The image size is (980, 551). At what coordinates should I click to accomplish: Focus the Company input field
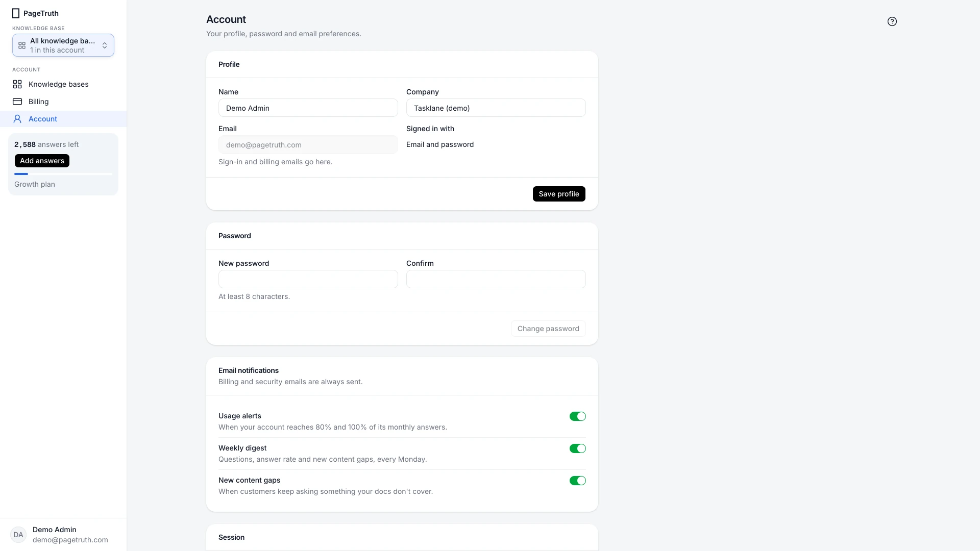496,108
